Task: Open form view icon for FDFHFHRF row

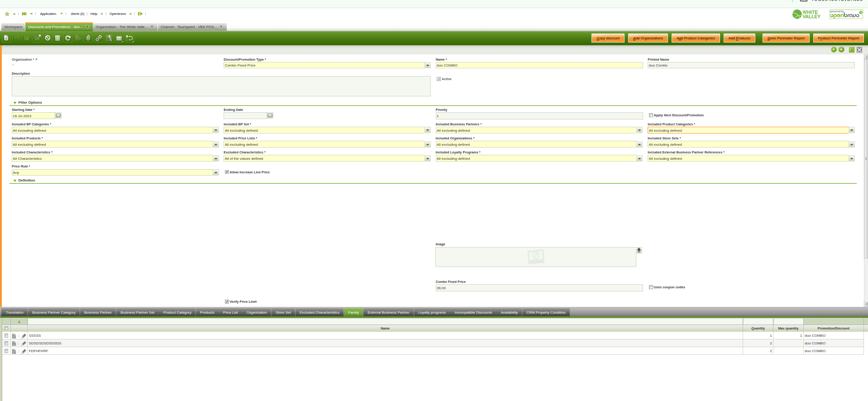Action: 14,351
